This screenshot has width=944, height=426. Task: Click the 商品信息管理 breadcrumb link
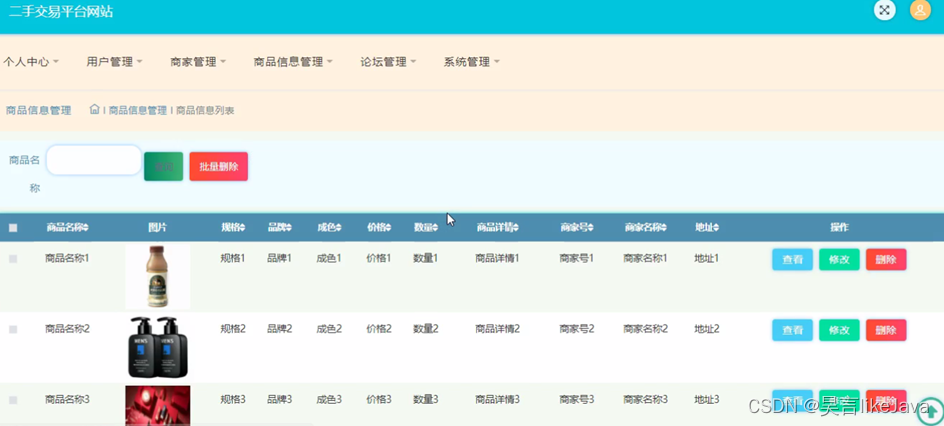[138, 110]
